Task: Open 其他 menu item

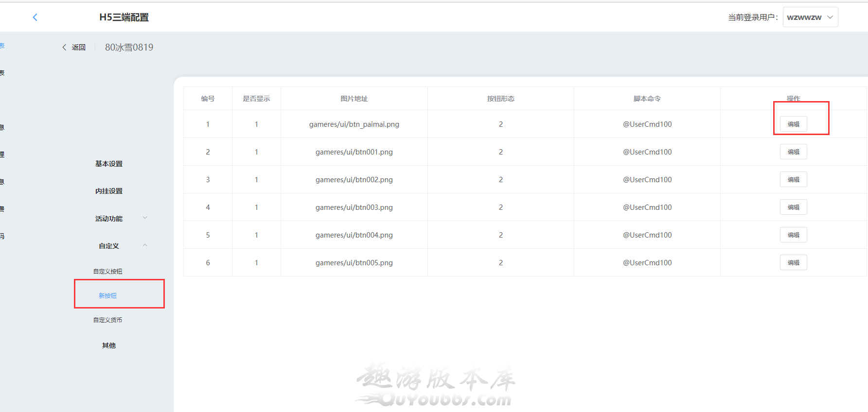Action: click(x=109, y=345)
